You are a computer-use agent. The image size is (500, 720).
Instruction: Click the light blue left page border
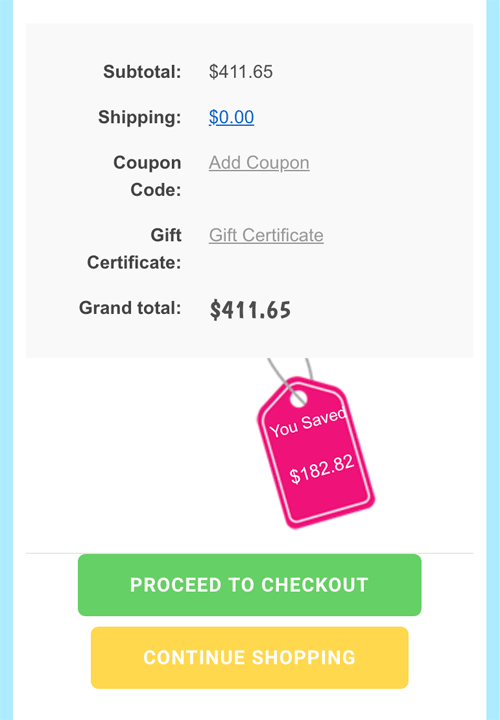[x=6, y=360]
